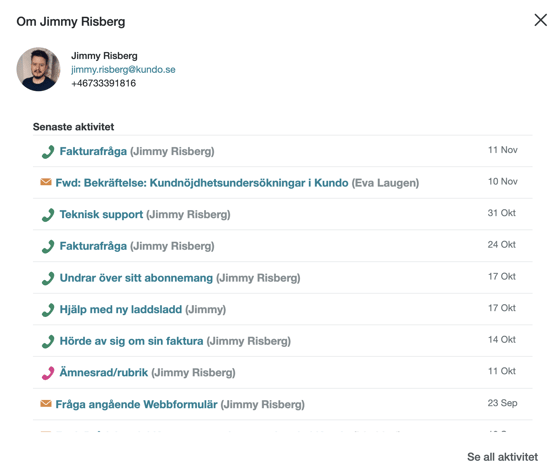Close the Om Jimmy Risberg dialog

541,20
